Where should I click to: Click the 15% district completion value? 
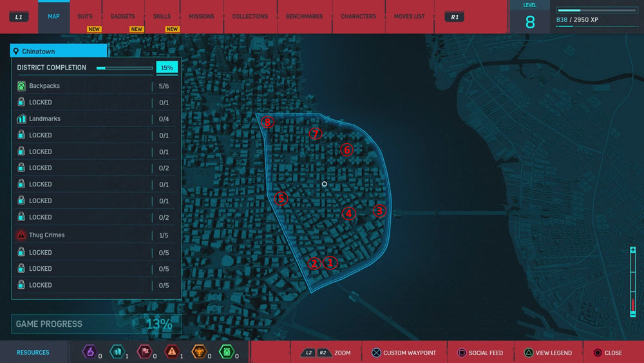click(167, 68)
